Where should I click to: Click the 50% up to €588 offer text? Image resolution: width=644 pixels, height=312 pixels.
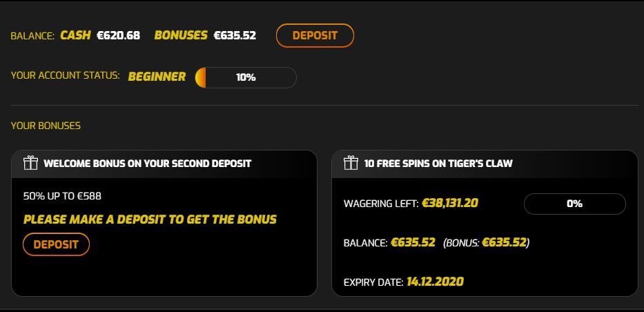point(62,196)
